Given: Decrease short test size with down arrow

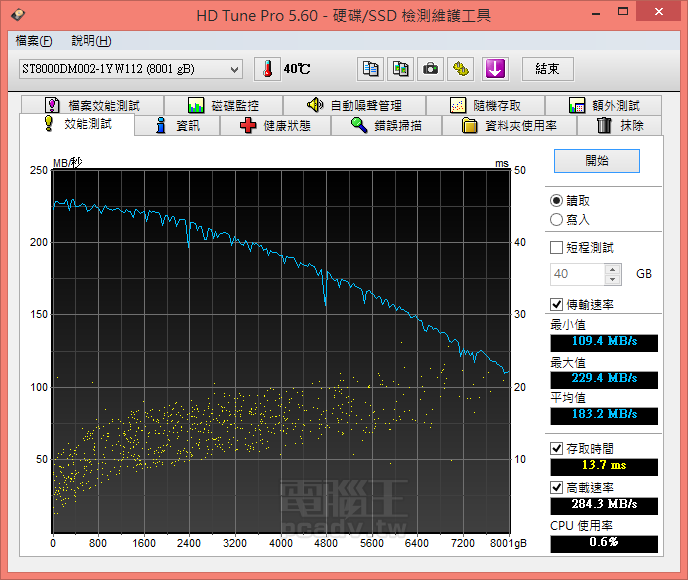Looking at the screenshot, I should (x=613, y=279).
